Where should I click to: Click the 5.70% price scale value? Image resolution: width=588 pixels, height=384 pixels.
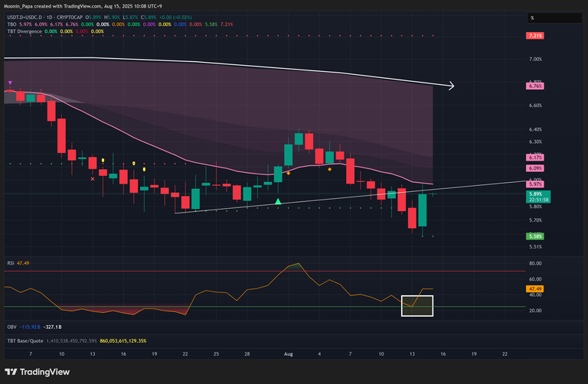535,220
